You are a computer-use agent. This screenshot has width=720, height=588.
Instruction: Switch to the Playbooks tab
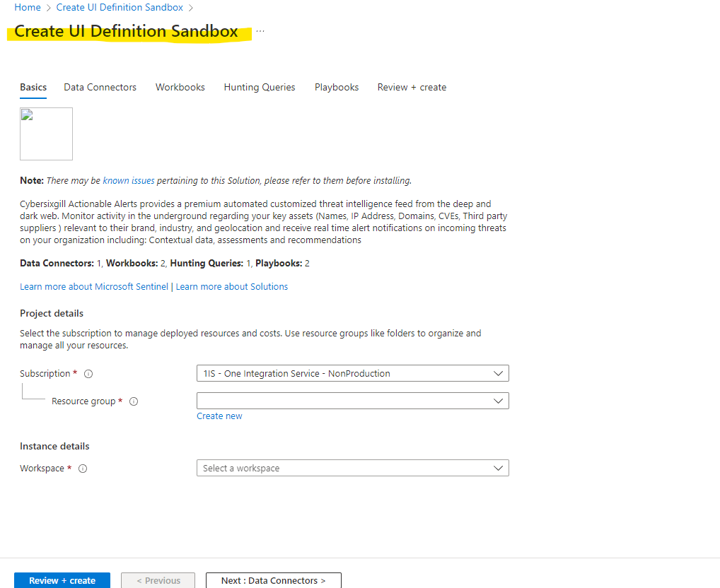[337, 87]
